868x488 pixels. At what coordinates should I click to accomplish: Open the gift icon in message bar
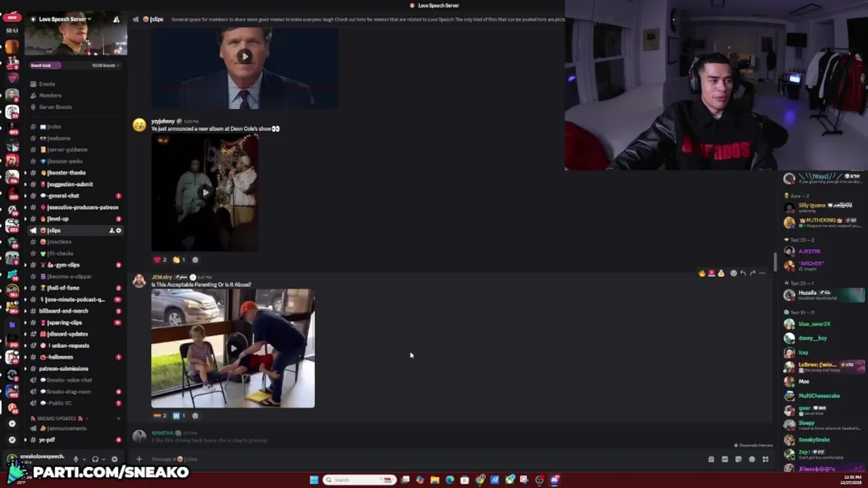click(711, 459)
